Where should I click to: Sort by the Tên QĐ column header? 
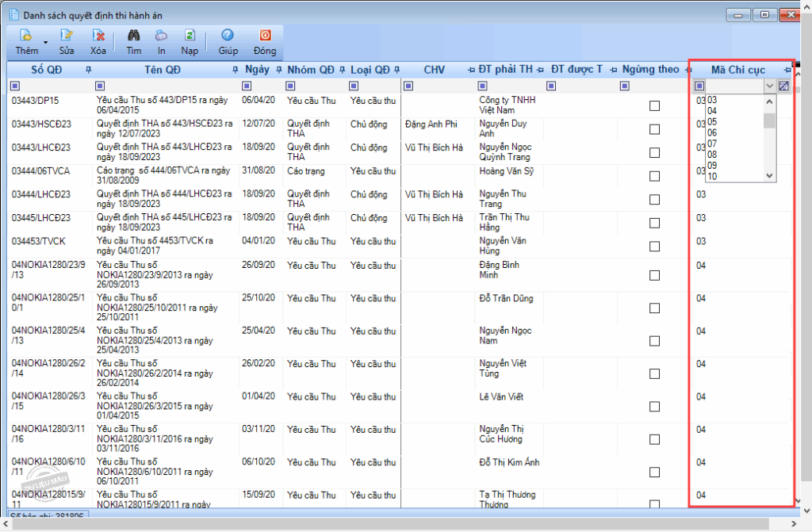pyautogui.click(x=162, y=70)
